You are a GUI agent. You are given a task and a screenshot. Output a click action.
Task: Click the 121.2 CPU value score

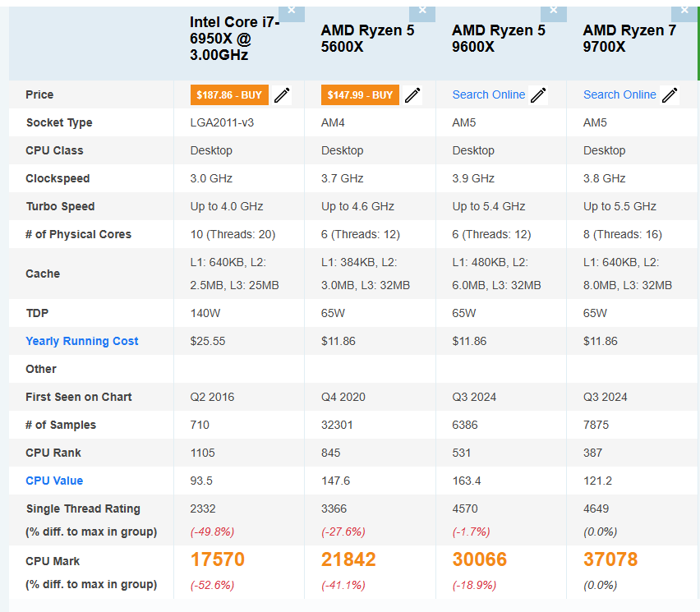[598, 481]
